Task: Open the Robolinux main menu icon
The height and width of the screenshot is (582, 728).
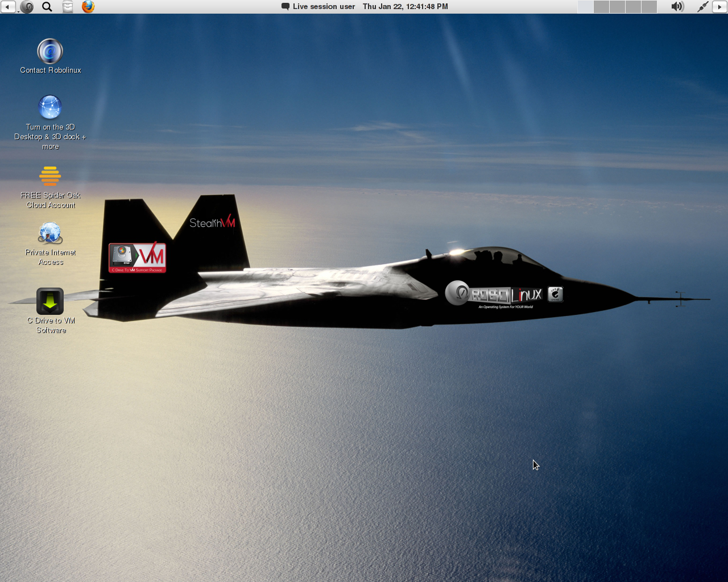Action: (x=27, y=7)
